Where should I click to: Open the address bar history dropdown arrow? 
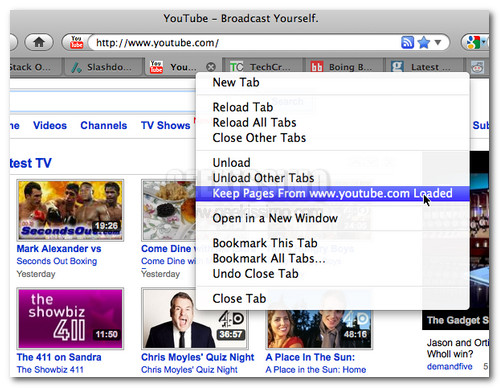pos(438,42)
